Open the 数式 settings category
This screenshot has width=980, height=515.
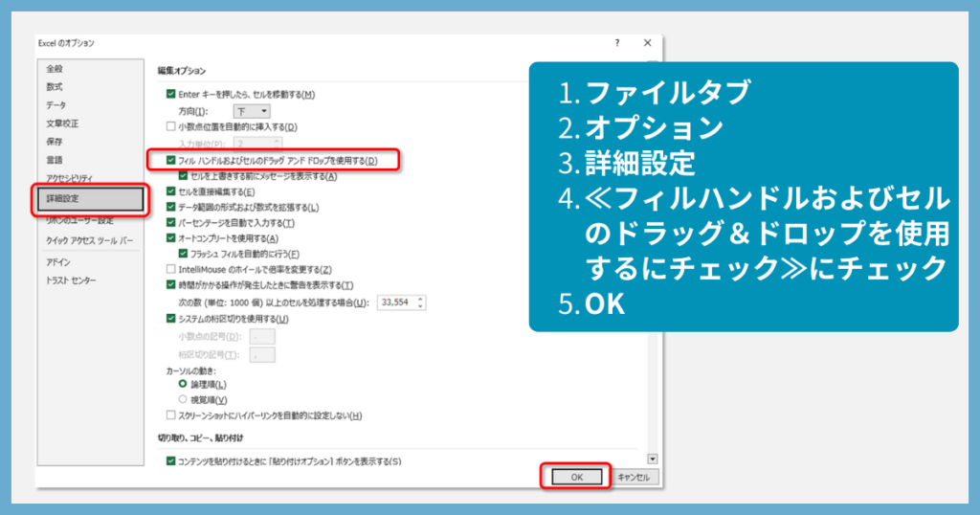tap(56, 87)
